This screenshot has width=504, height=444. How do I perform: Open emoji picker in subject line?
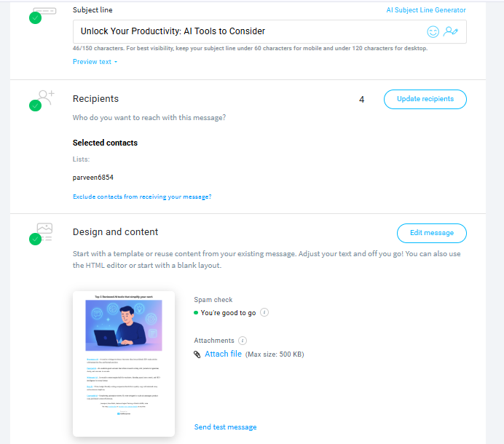433,31
